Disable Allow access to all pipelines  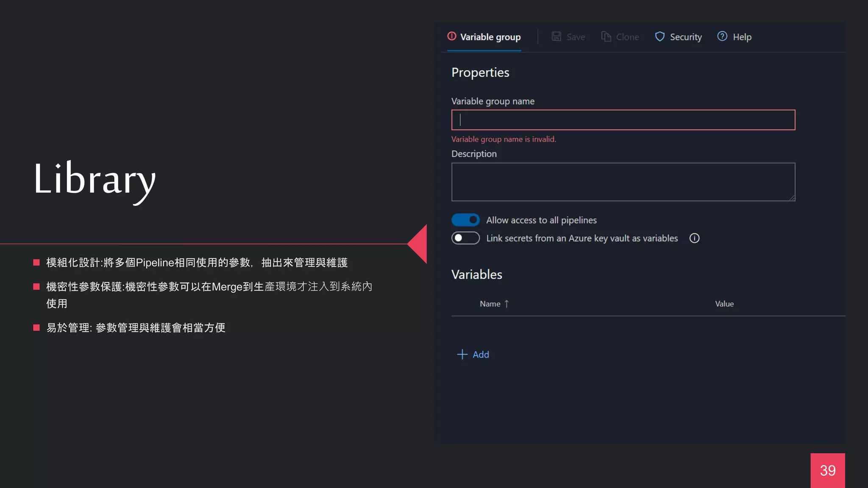[465, 220]
